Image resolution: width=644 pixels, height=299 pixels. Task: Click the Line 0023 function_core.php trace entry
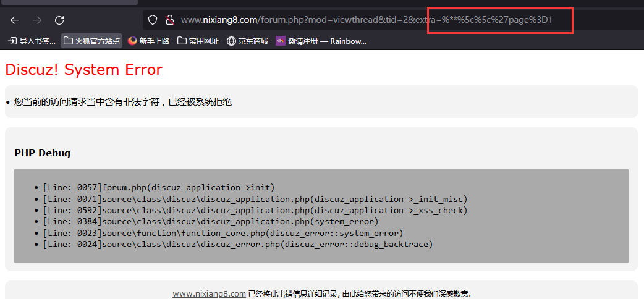(223, 234)
